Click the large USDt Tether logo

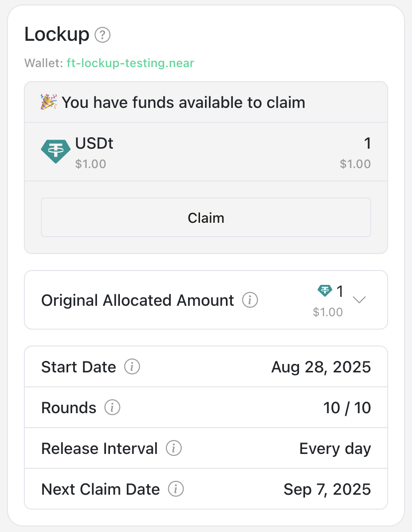55,151
